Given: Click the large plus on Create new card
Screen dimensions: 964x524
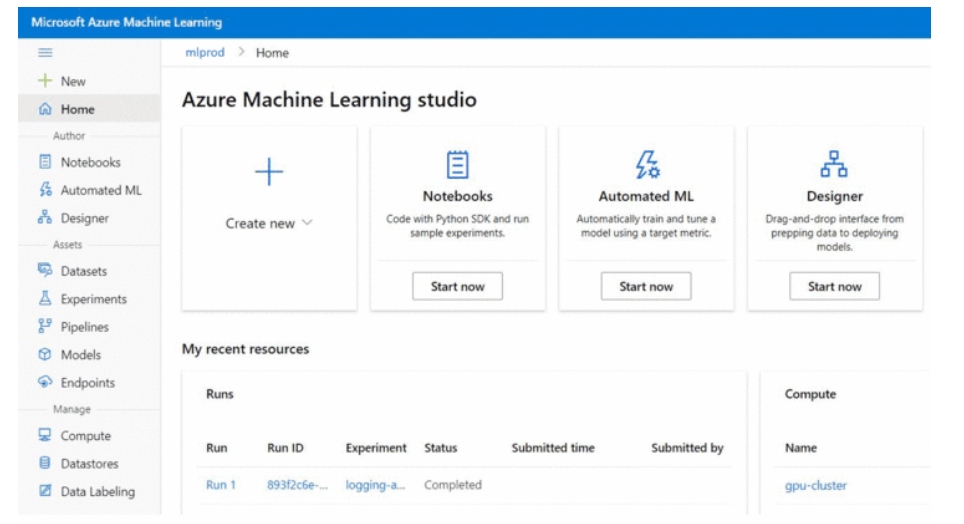Looking at the screenshot, I should [269, 172].
